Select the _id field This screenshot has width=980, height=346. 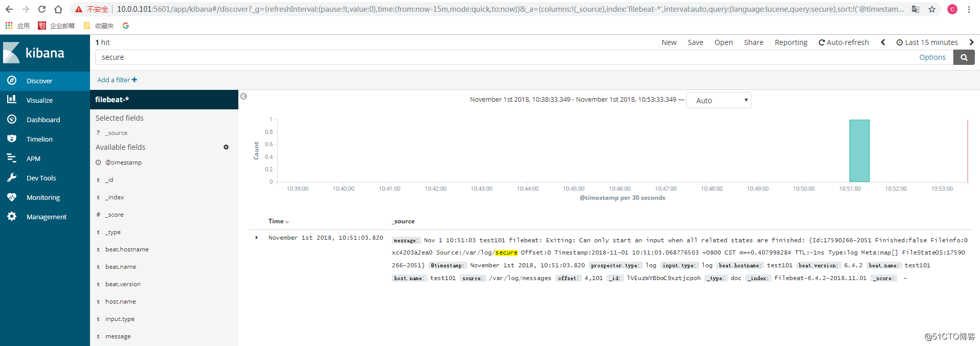point(109,180)
